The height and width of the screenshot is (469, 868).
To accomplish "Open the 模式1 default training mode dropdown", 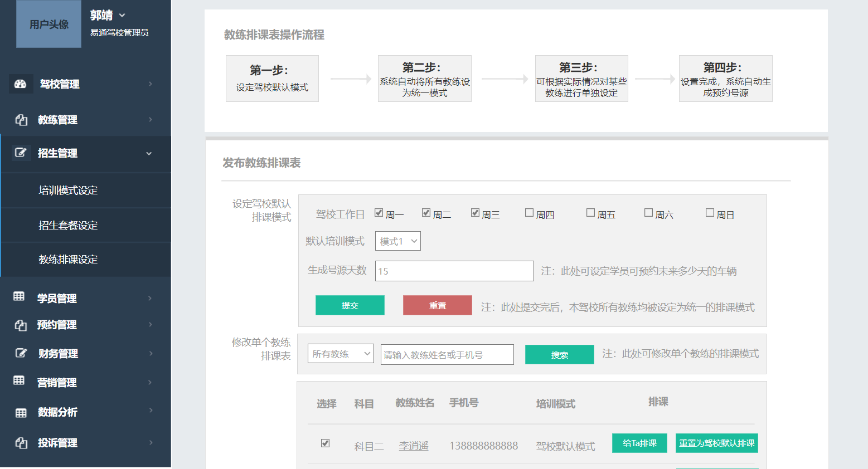I will 398,241.
